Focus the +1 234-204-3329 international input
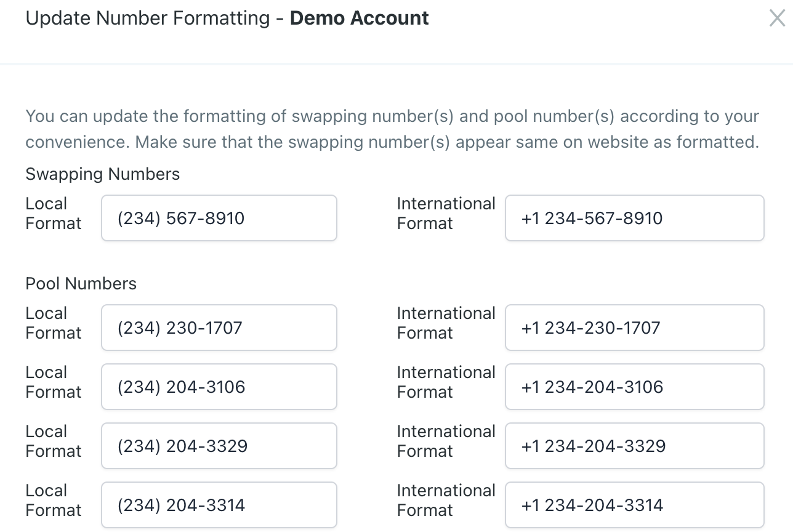793x532 pixels. [634, 446]
